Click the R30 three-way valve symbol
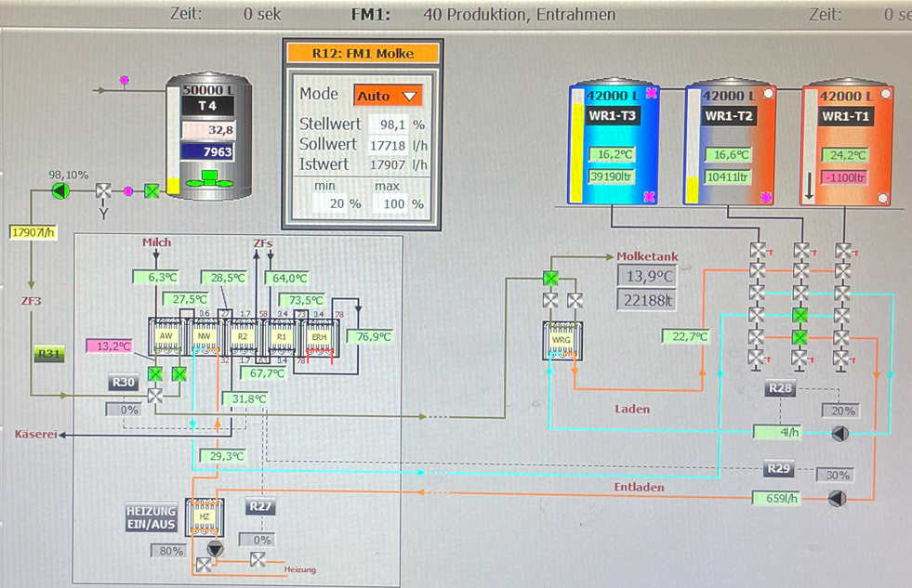The height and width of the screenshot is (588, 912). (155, 396)
